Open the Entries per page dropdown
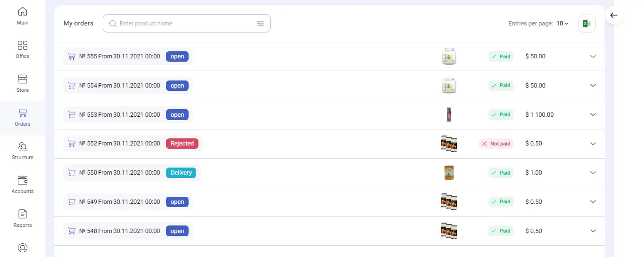 coord(562,24)
